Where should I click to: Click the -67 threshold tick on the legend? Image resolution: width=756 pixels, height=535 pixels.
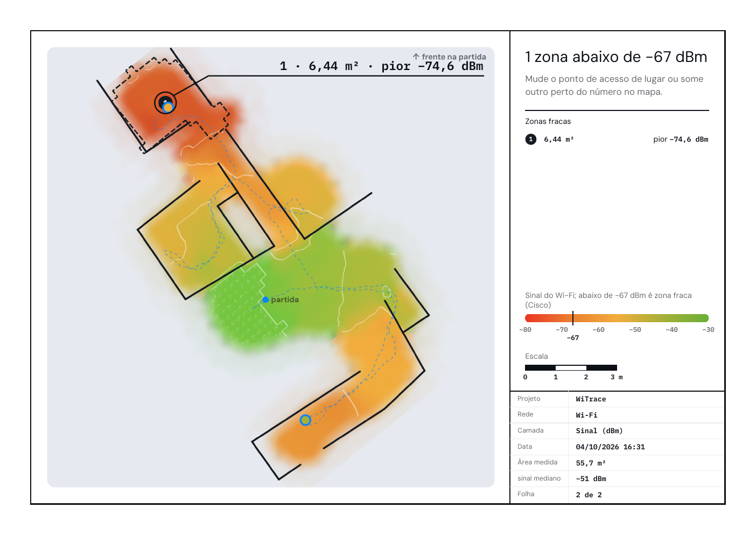tap(573, 318)
